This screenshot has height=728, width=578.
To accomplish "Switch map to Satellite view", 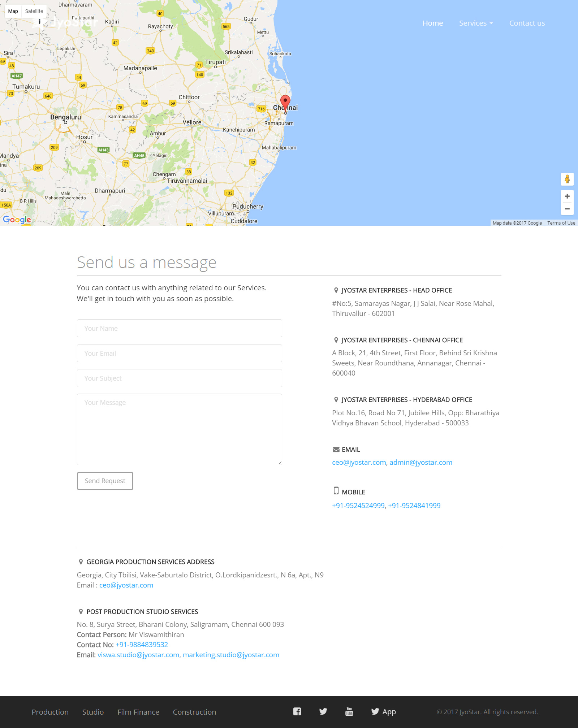I will [x=34, y=11].
